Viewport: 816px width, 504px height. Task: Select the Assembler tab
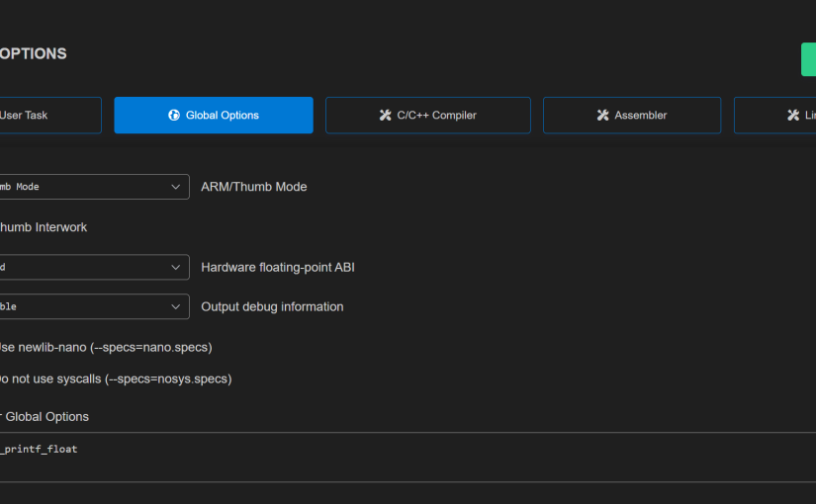(x=631, y=116)
